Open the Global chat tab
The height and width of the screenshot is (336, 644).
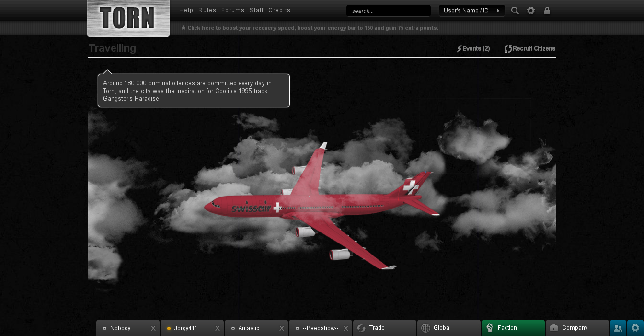(x=449, y=328)
